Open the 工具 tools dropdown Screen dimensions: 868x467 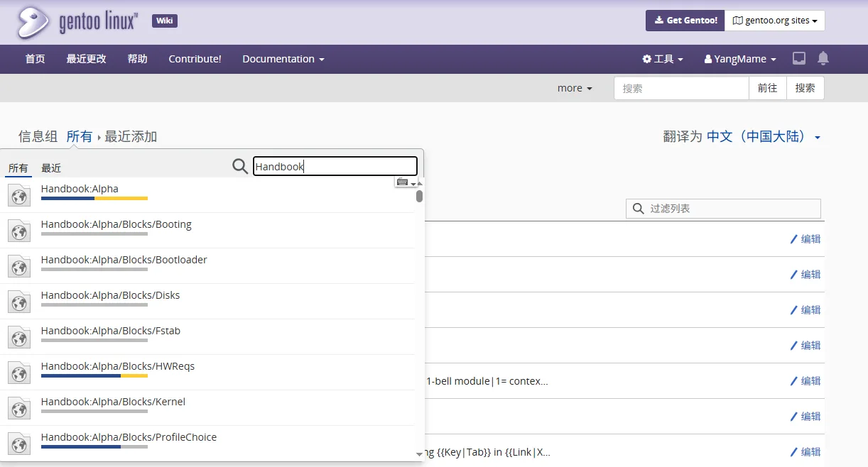(x=663, y=59)
